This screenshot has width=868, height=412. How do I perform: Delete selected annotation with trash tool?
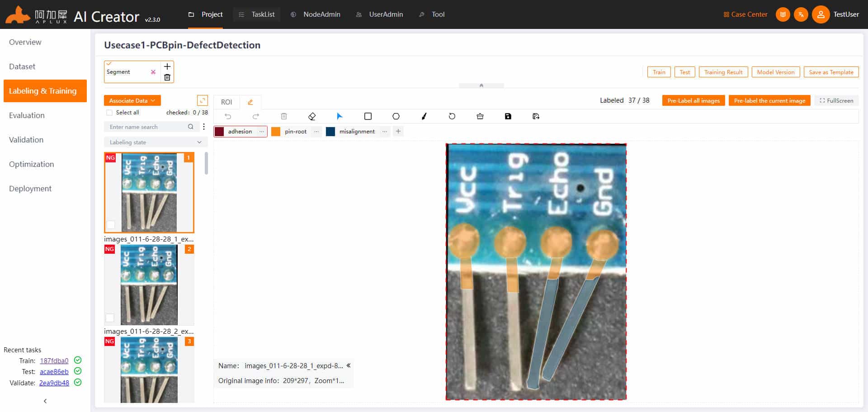(284, 116)
